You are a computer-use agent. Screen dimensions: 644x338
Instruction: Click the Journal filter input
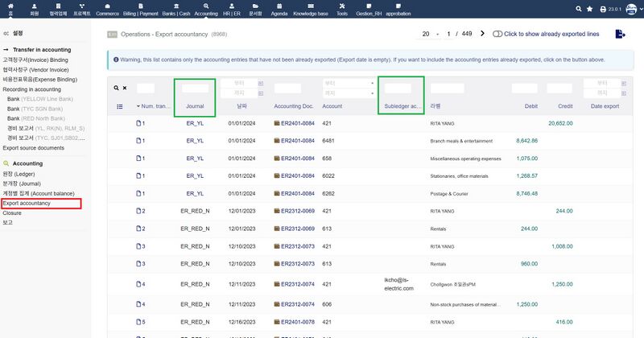pyautogui.click(x=195, y=88)
